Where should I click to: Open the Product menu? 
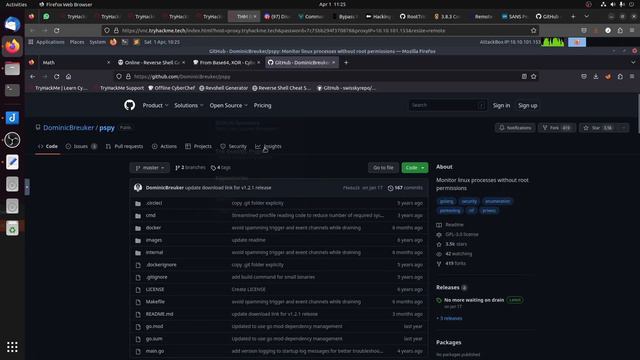click(x=155, y=105)
